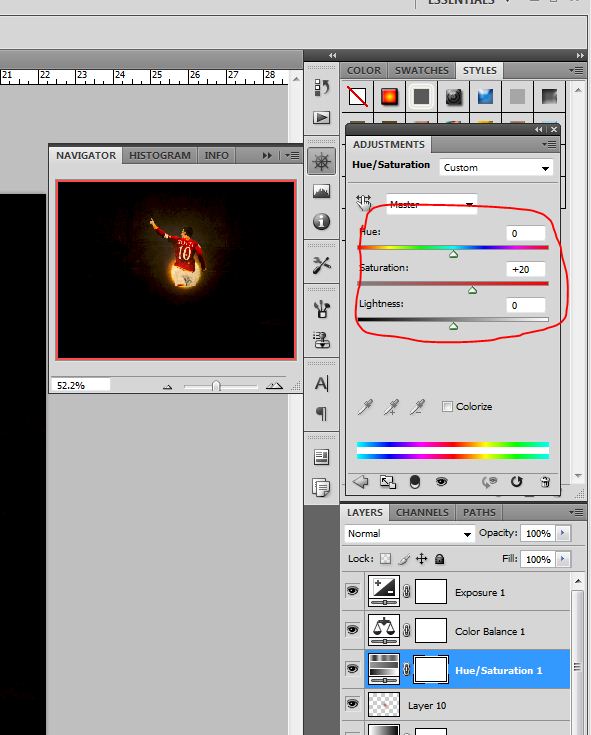Viewport: 591px width, 735px height.
Task: Switch to the Histogram tab
Action: (160, 155)
